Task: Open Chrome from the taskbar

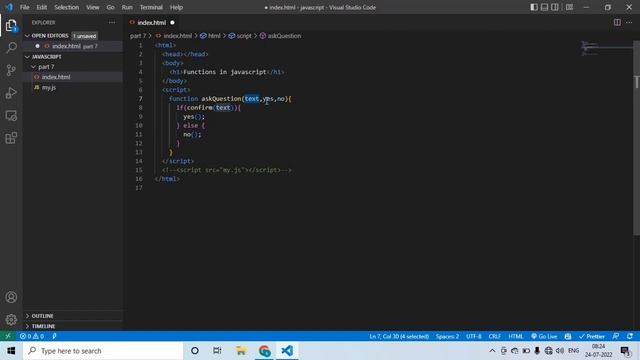Action: (264, 351)
